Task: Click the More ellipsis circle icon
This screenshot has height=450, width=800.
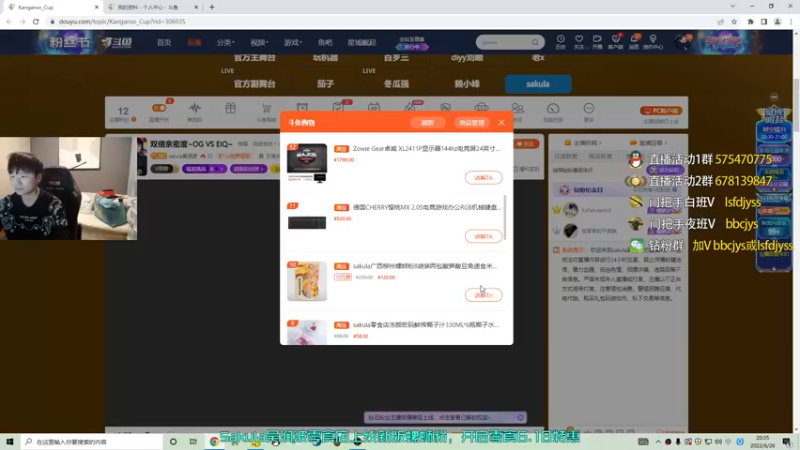Action: click(589, 108)
